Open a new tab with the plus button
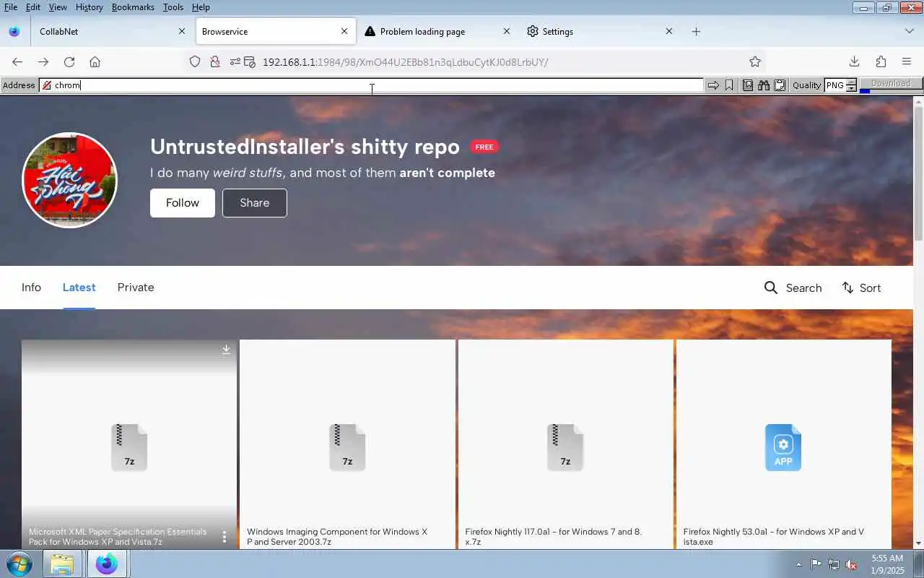 point(696,32)
